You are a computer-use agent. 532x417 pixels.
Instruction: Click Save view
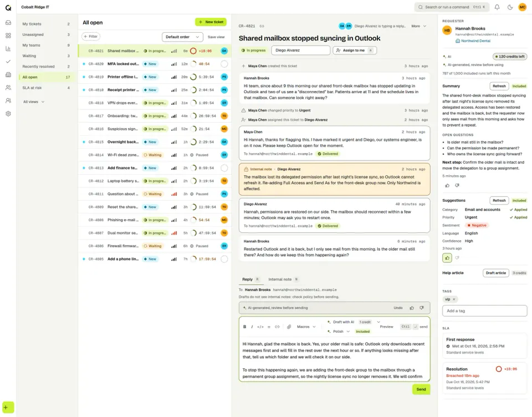pyautogui.click(x=216, y=37)
